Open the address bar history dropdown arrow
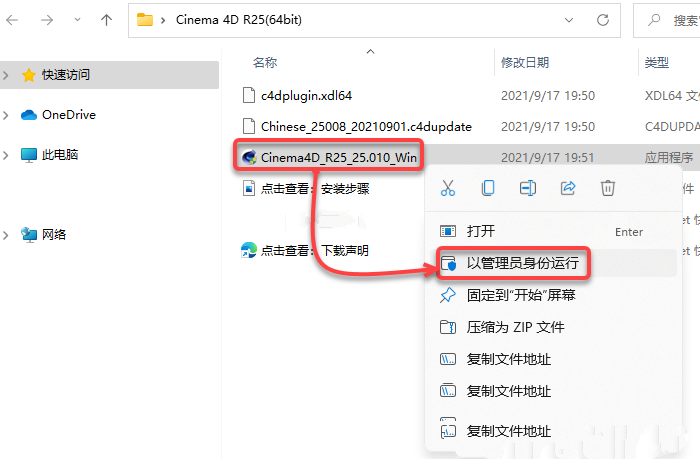This screenshot has width=700, height=459. (569, 20)
